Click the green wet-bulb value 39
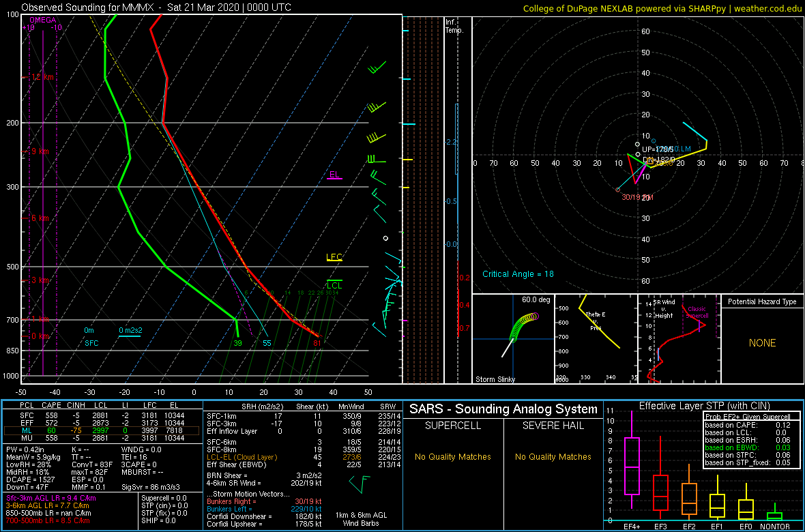 [x=237, y=343]
